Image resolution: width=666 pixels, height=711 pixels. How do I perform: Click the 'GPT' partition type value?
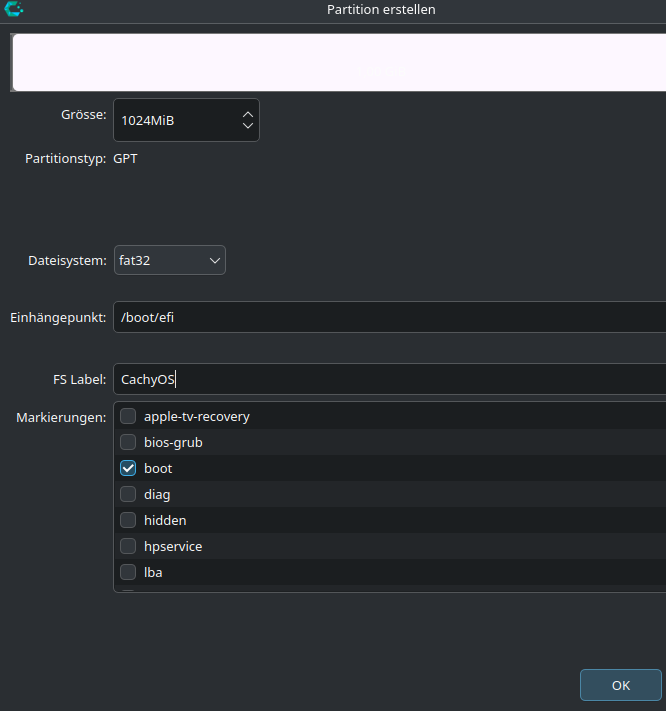[x=125, y=159]
